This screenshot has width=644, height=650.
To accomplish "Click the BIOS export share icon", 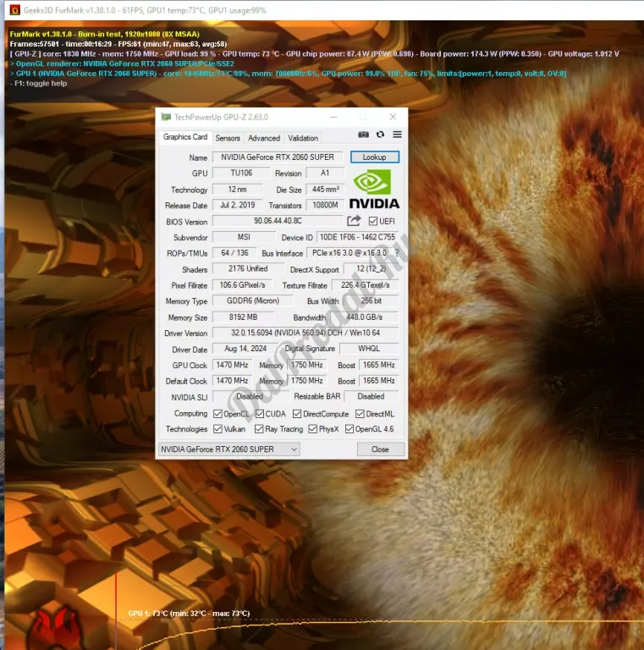I will 354,221.
